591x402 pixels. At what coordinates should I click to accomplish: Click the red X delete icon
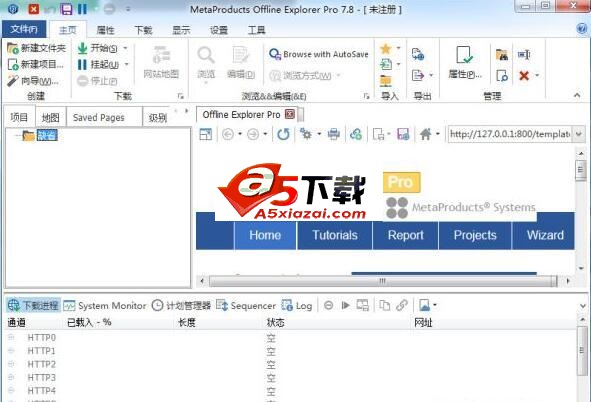(x=524, y=76)
